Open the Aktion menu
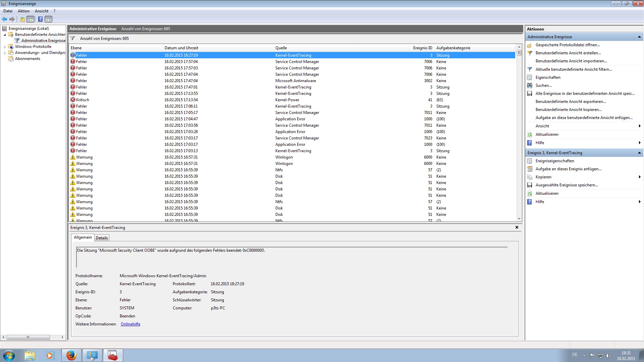Image resolution: width=644 pixels, height=362 pixels. pos(23,11)
